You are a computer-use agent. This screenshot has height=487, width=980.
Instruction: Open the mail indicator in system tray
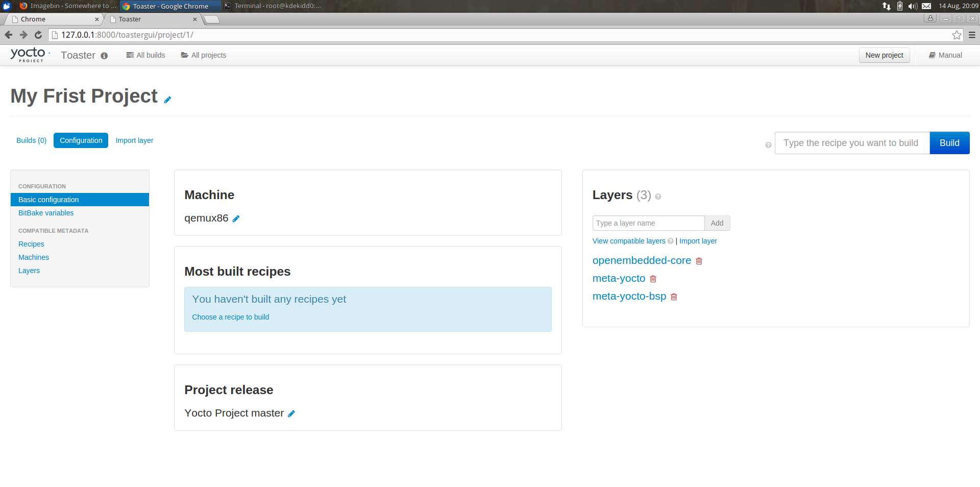pyautogui.click(x=926, y=6)
